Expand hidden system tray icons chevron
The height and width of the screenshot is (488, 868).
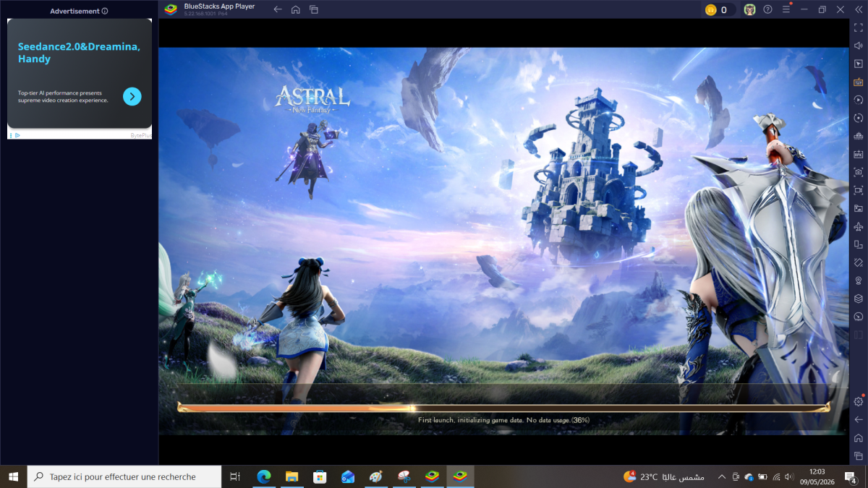tap(721, 477)
